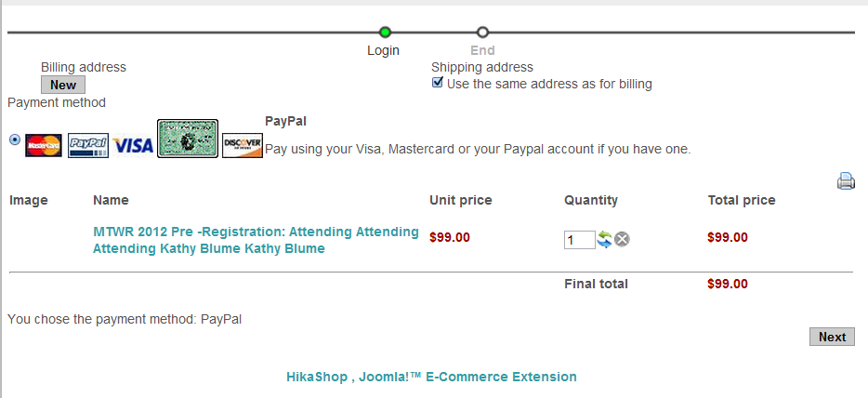
Task: Click the bold PayPal method title
Action: (x=285, y=121)
